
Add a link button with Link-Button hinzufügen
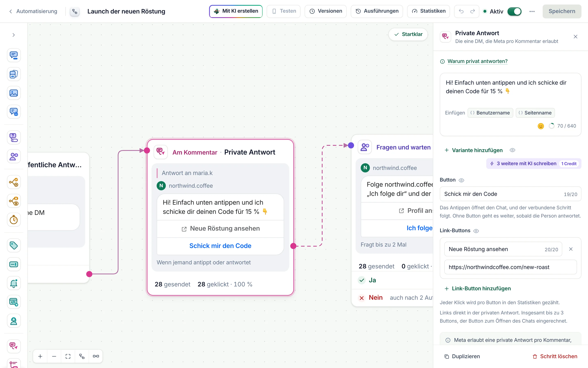(478, 288)
